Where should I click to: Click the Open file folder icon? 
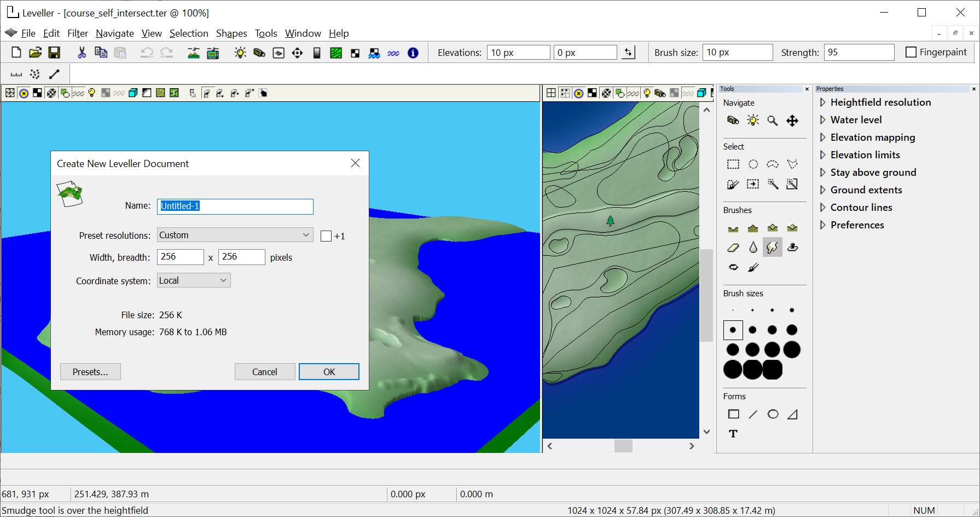pos(35,53)
